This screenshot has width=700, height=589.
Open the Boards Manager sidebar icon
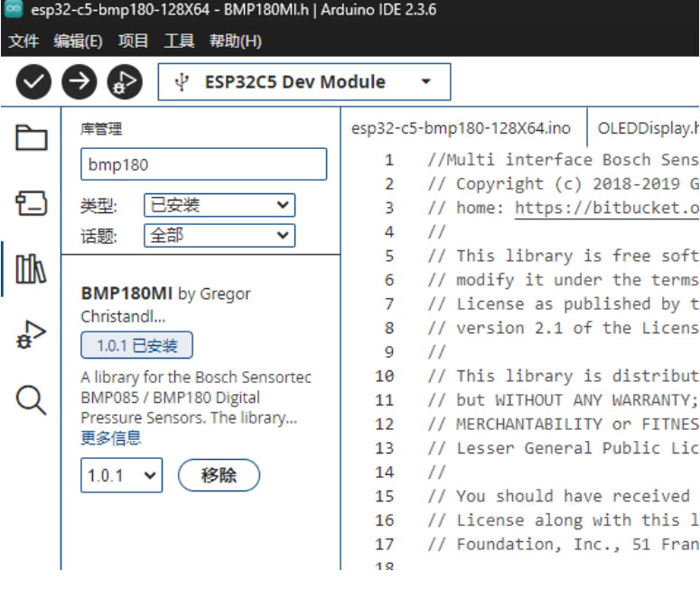click(31, 203)
